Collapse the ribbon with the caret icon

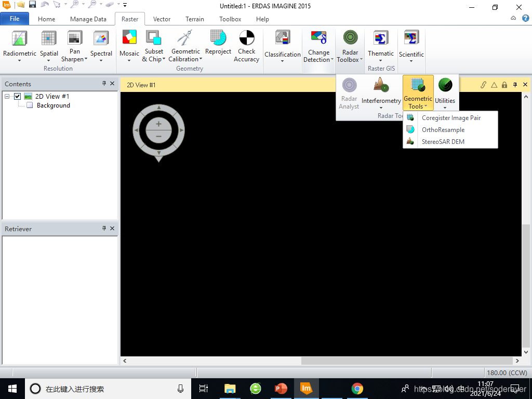click(x=513, y=18)
